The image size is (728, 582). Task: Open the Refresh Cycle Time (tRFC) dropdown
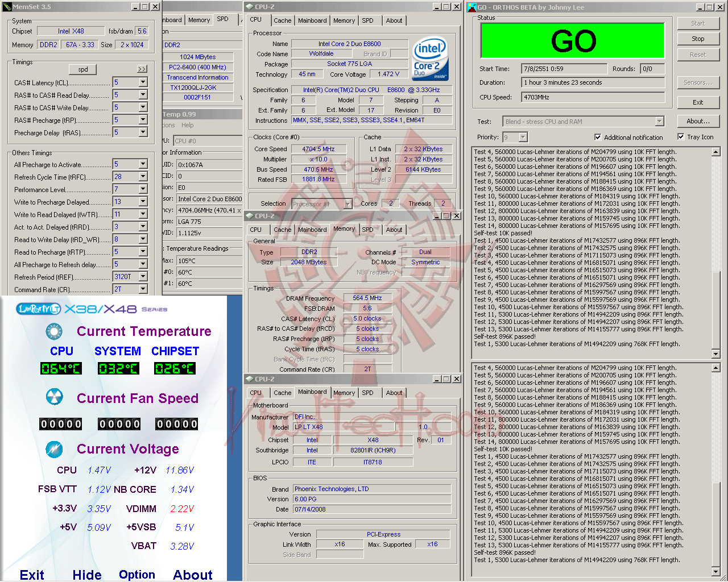pos(143,177)
